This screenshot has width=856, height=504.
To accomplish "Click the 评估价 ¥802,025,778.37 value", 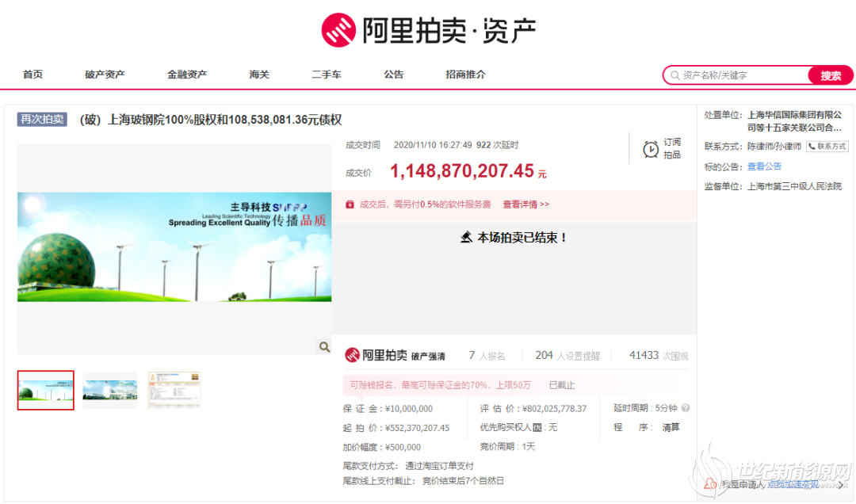I will [x=554, y=408].
